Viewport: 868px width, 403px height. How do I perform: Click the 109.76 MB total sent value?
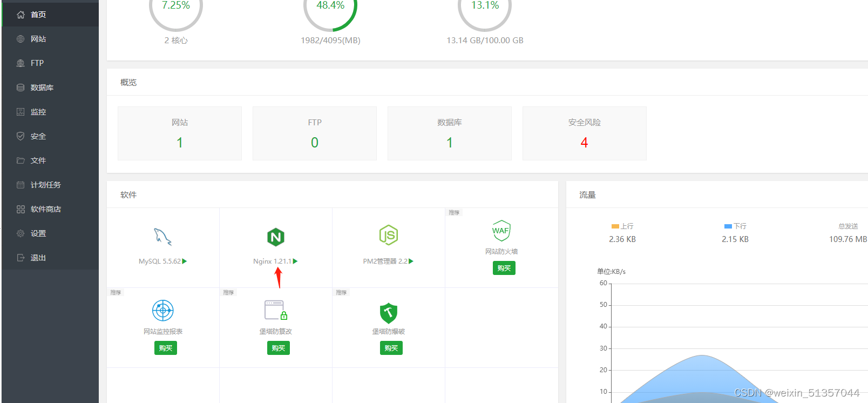(848, 239)
